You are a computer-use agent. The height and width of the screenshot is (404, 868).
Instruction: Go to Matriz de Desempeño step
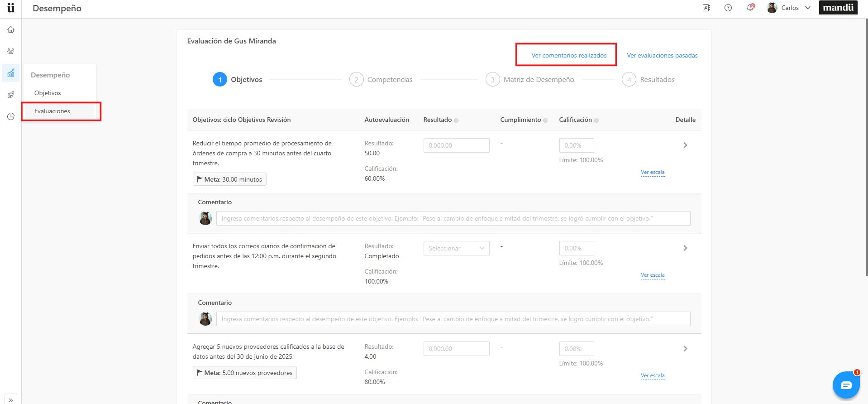[x=530, y=80]
